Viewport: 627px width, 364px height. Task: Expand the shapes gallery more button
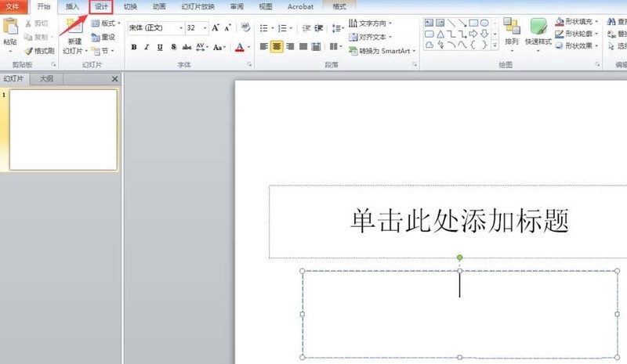[x=495, y=45]
